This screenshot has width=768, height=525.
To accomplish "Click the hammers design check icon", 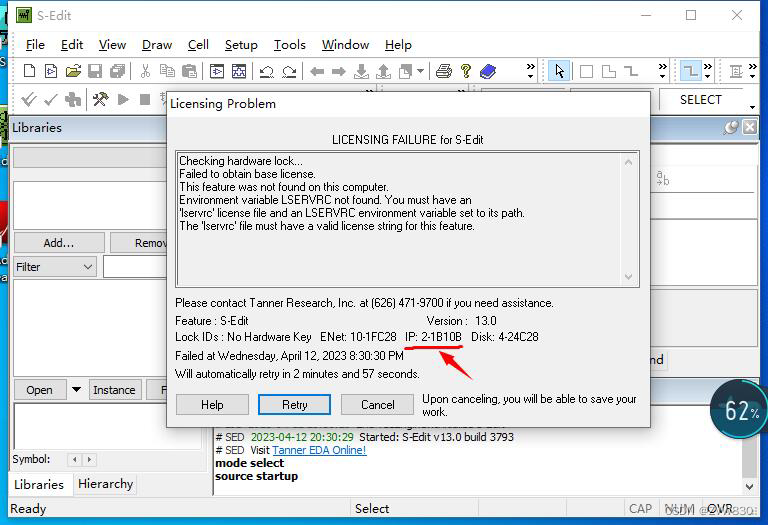I will point(100,99).
